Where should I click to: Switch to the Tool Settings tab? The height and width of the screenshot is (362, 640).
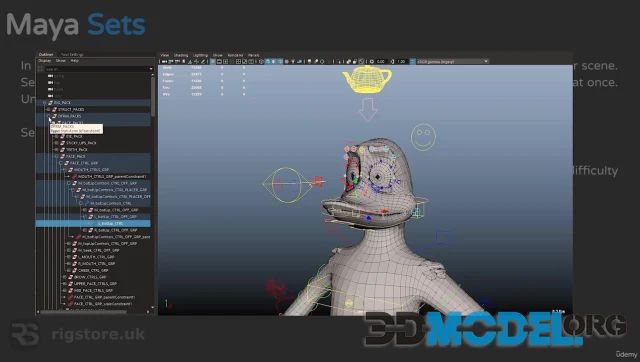point(72,54)
